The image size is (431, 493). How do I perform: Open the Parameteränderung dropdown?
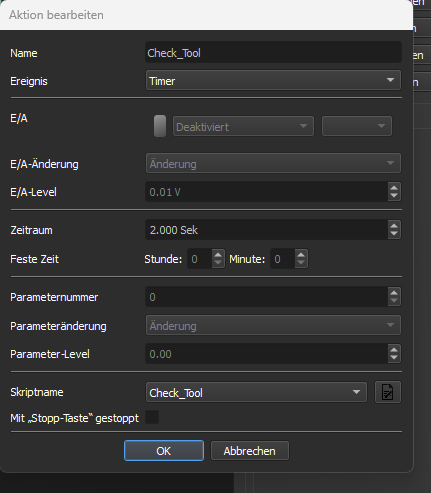click(x=273, y=325)
